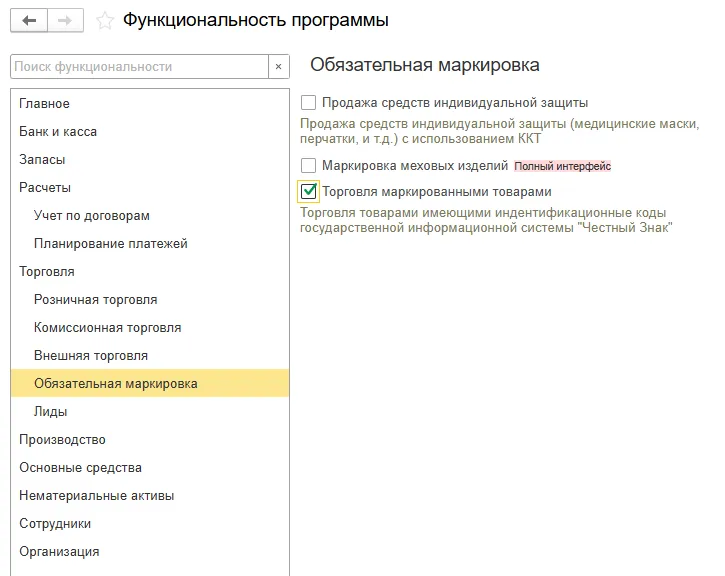Click 'Продажа средств индивидуальной защиты' label text
The height and width of the screenshot is (576, 725).
click(x=455, y=103)
